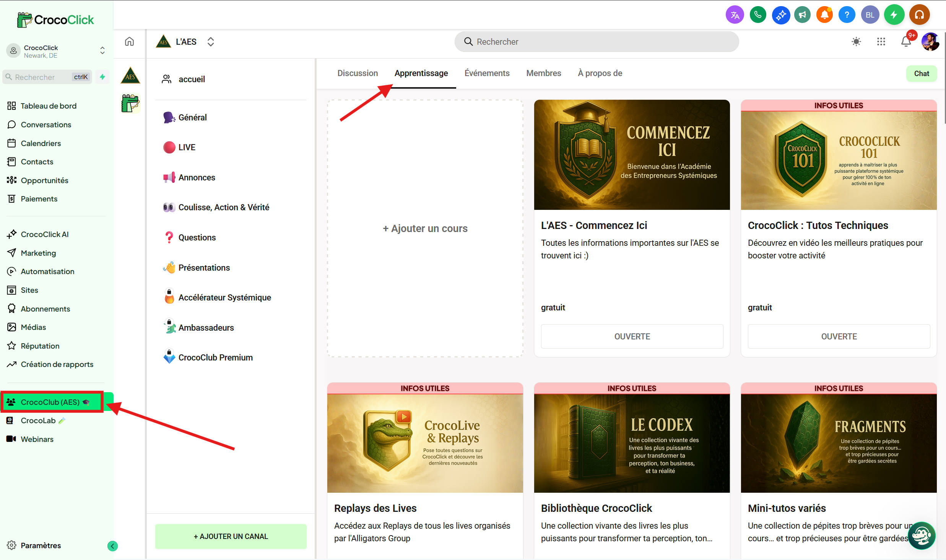Focus the top Rechercher search field
Viewport: 946px width, 560px height.
point(597,42)
